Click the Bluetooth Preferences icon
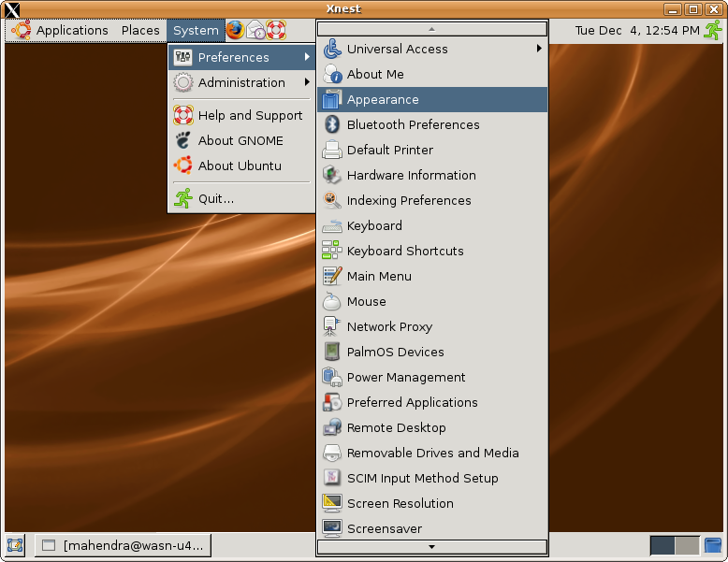The height and width of the screenshot is (562, 728). pyautogui.click(x=332, y=124)
